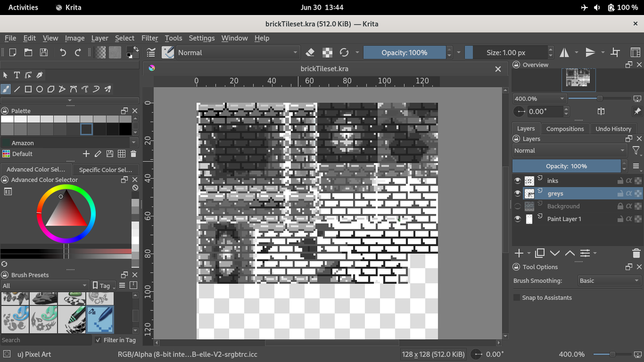Switch to the Specific Color Selector tab

[x=105, y=169]
